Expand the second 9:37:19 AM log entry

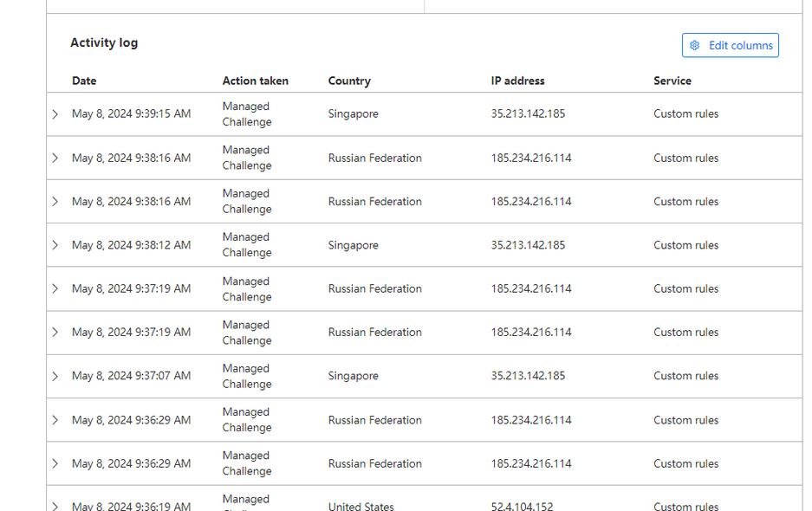tap(55, 332)
